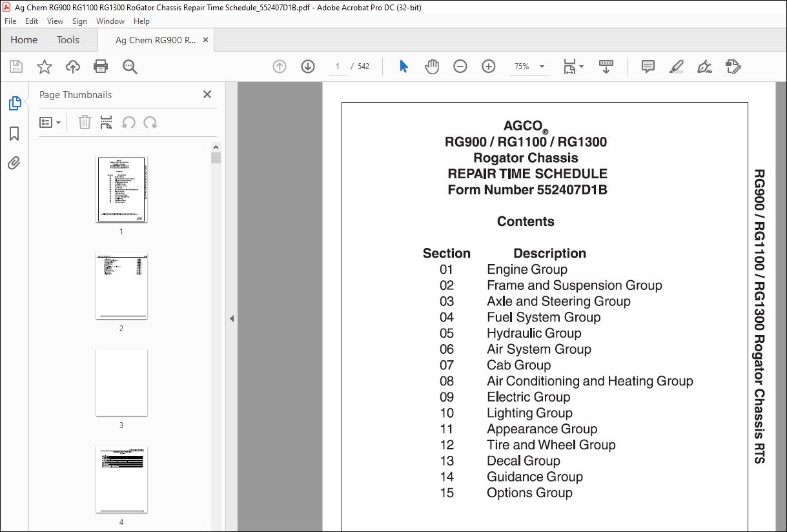Click the 'Appearance Group' entry

coord(542,429)
